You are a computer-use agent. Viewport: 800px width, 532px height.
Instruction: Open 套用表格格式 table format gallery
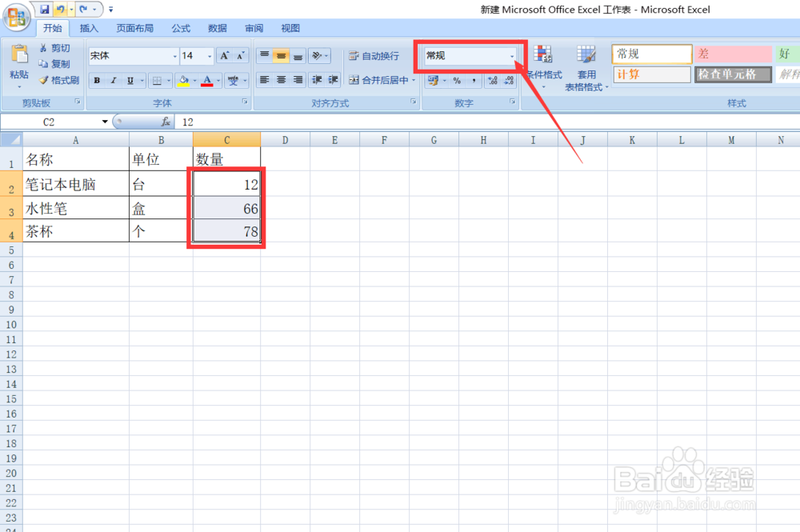point(586,68)
